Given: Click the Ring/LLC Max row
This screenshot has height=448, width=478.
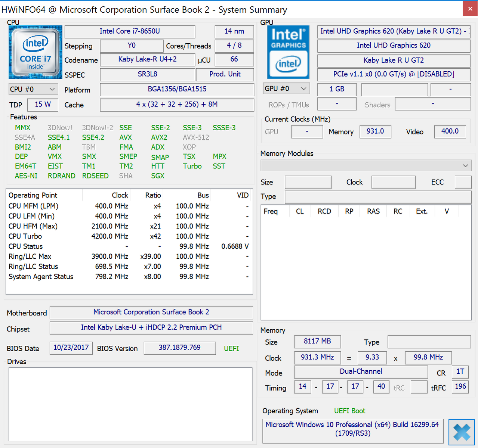Looking at the screenshot, I should (30, 256).
